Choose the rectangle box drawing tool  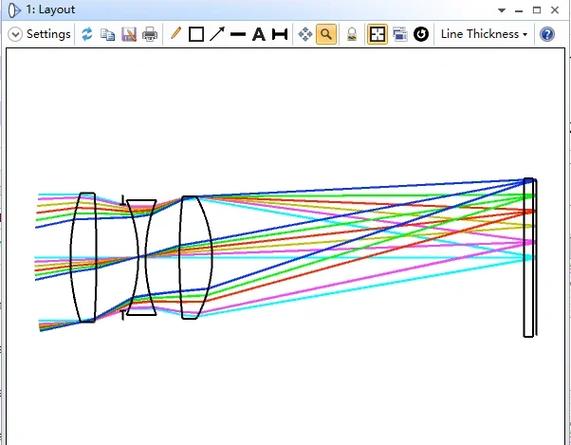(x=196, y=35)
